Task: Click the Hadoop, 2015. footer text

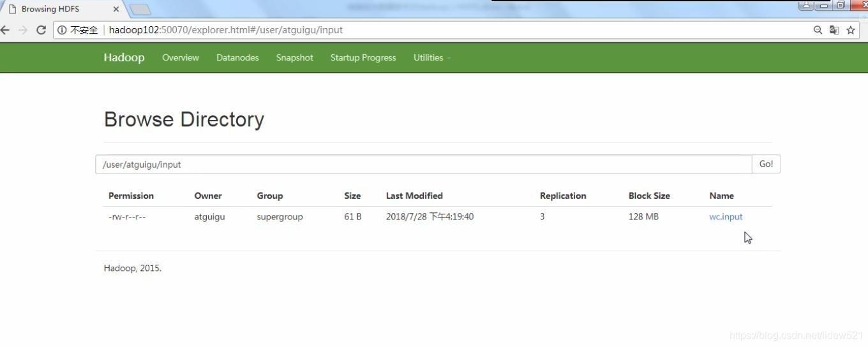Action: pos(133,269)
